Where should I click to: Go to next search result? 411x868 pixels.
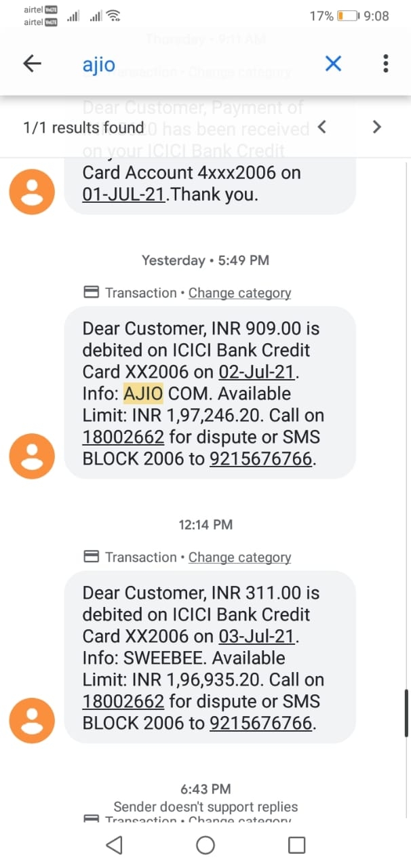[377, 127]
